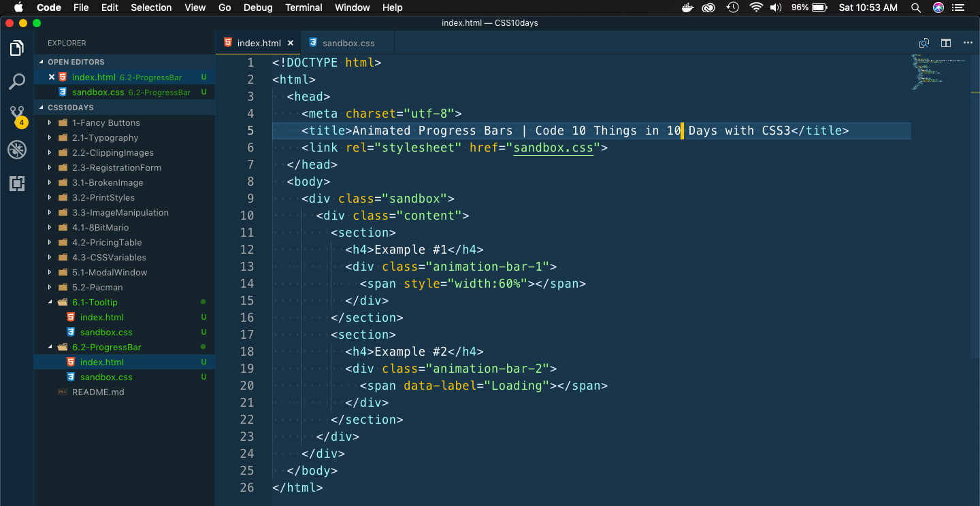Viewport: 980px width, 506px height.
Task: Open More Actions ellipsis in editor toolbar
Action: 968,43
